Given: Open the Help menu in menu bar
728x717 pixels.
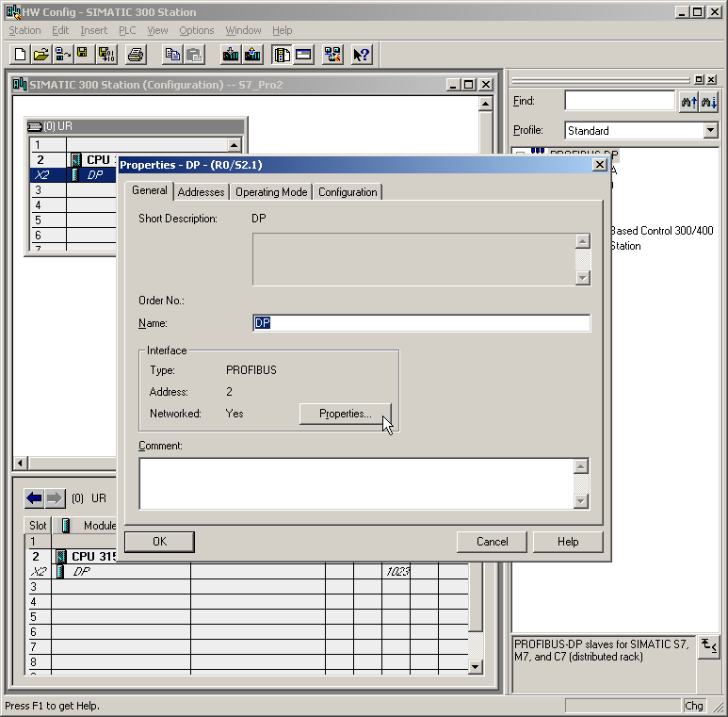Looking at the screenshot, I should click(x=283, y=30).
